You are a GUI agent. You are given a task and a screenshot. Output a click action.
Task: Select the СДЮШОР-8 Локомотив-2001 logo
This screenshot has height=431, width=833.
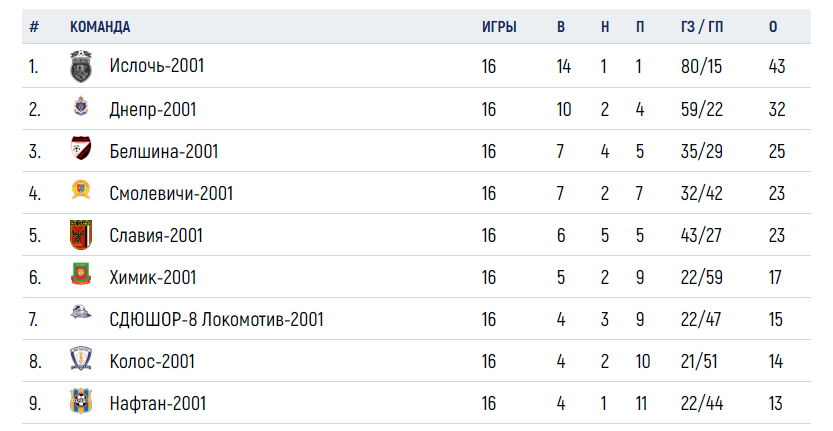coord(81,313)
